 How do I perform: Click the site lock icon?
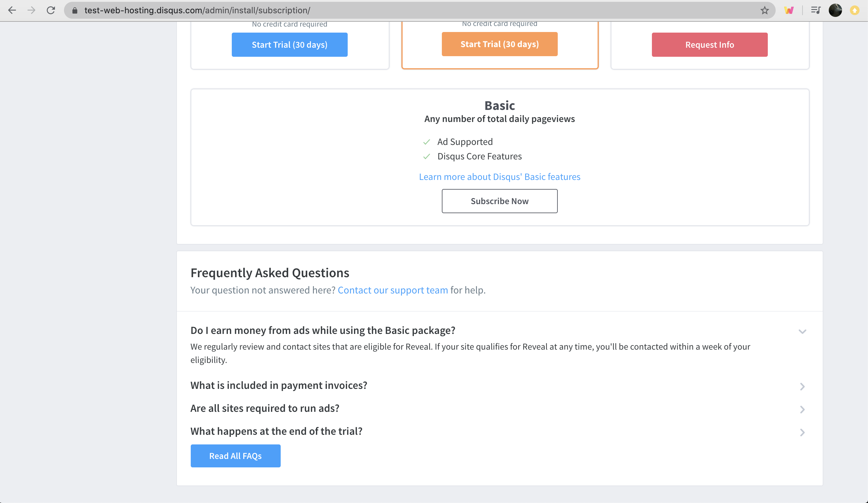pos(75,10)
